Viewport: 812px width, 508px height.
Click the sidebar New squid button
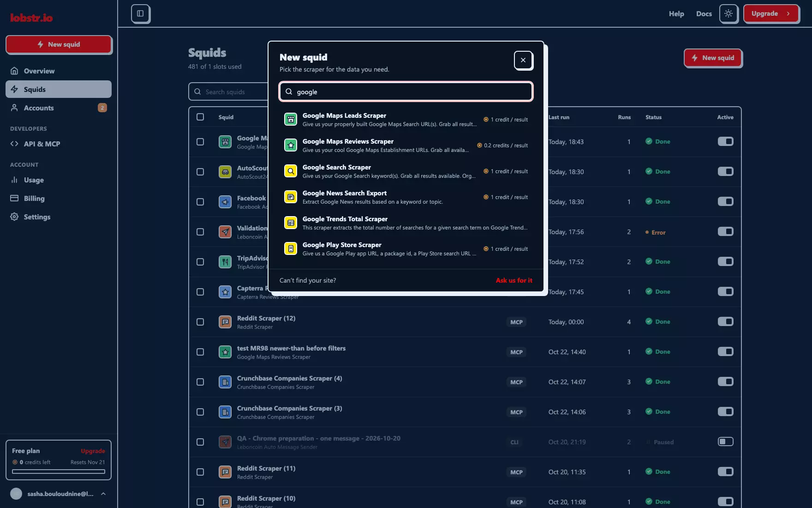59,44
